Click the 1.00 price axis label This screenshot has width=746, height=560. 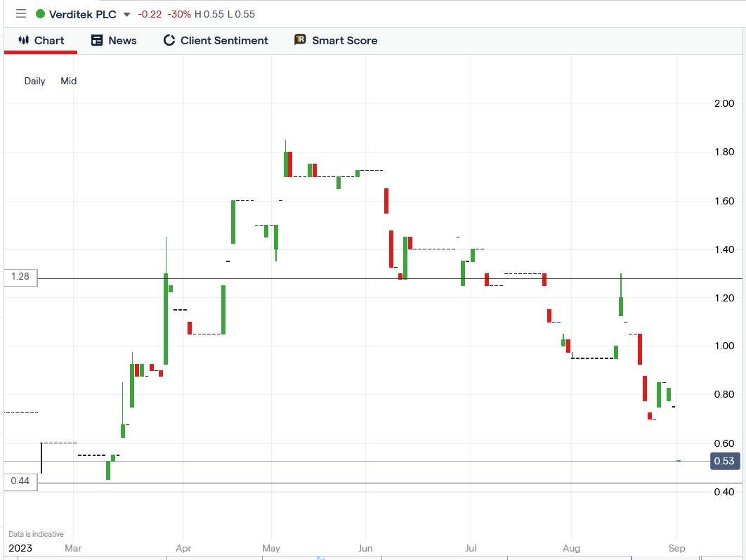[x=724, y=346]
